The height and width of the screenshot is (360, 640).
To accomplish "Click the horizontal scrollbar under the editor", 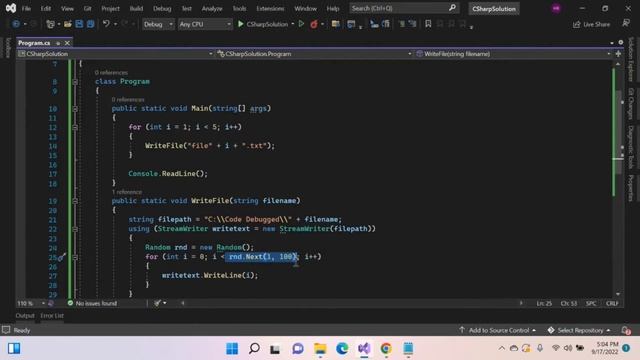I will [x=352, y=303].
